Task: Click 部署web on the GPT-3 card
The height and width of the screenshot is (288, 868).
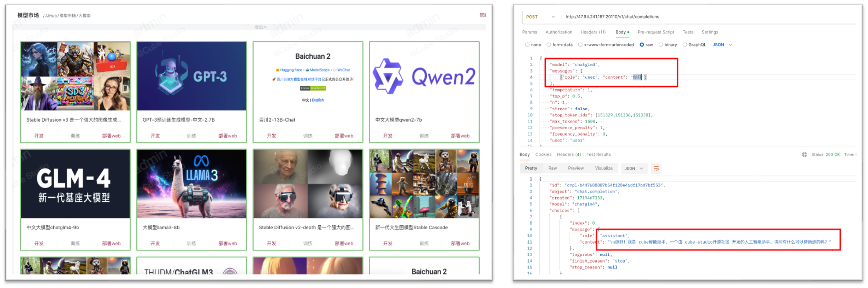Action: (227, 136)
